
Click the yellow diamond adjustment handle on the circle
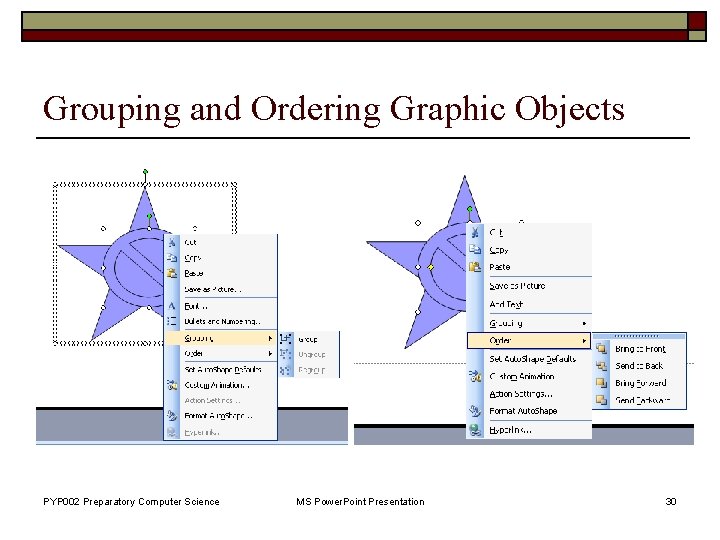coord(431,267)
